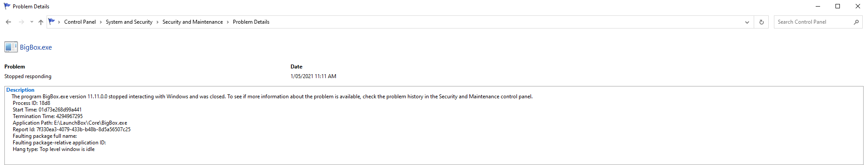Click the search magnifier icon

pos(856,22)
